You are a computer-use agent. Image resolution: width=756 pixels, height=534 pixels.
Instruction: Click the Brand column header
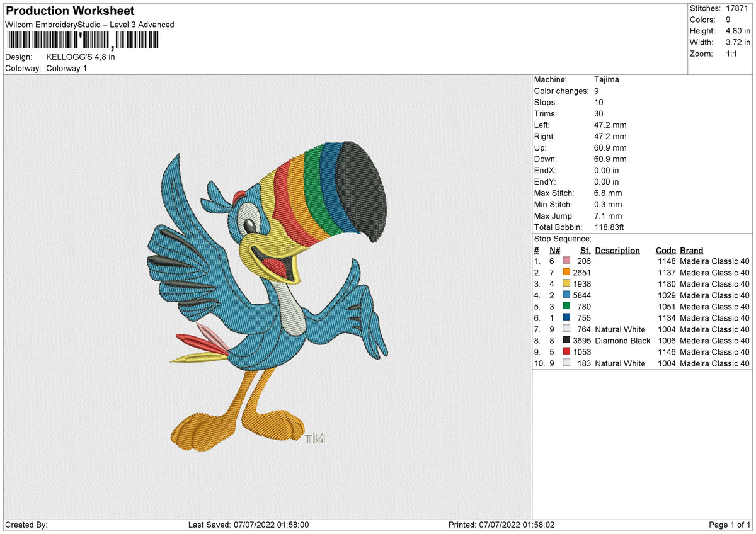coord(692,251)
